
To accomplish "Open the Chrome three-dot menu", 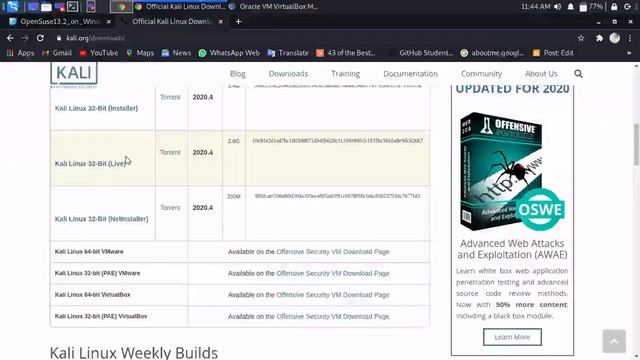I will pos(630,38).
